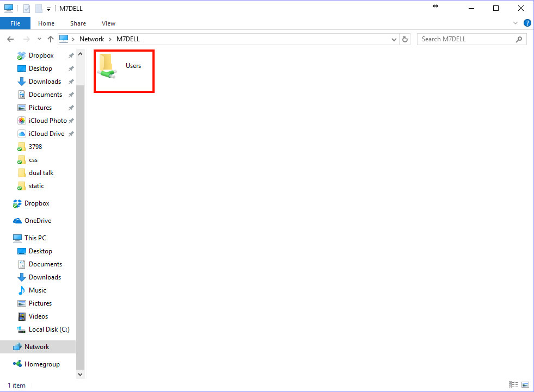
Task: Open iCloud Photos in sidebar
Action: pyautogui.click(x=47, y=121)
